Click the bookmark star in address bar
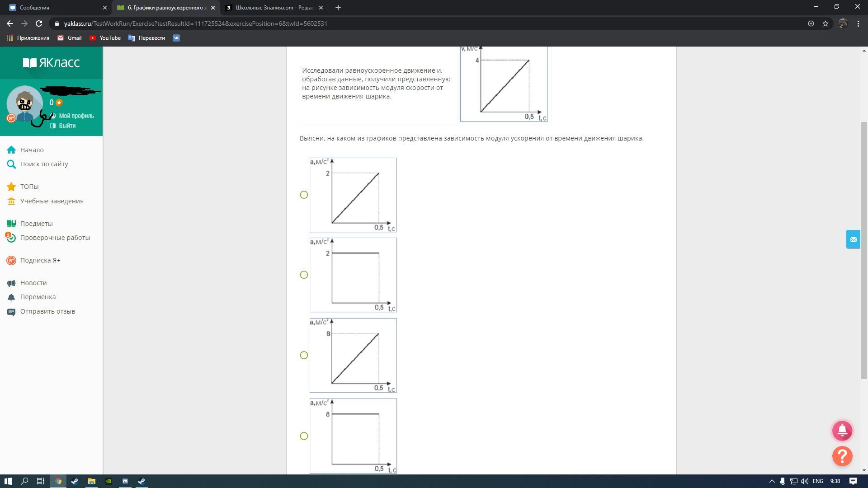The image size is (868, 488). pos(826,23)
